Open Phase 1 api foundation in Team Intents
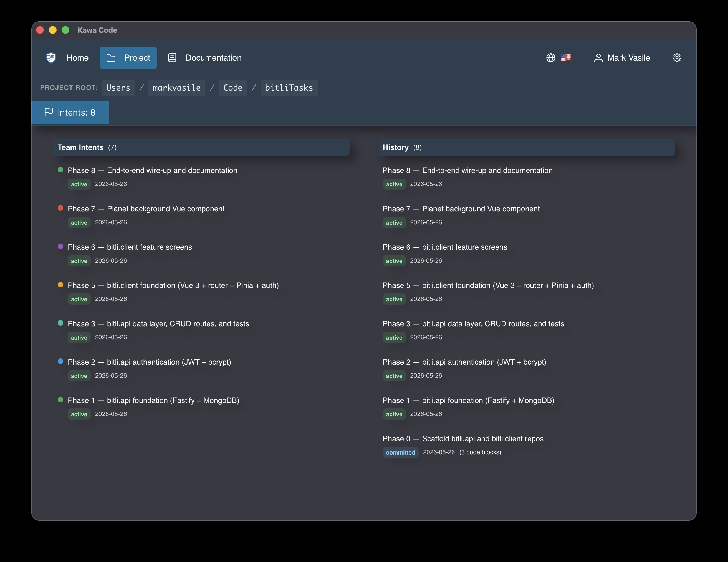728x562 pixels. point(153,401)
